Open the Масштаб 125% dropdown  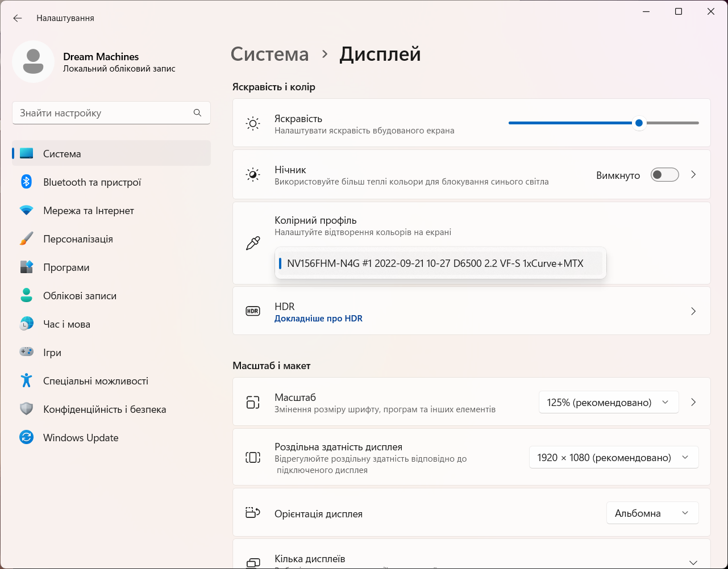click(608, 403)
